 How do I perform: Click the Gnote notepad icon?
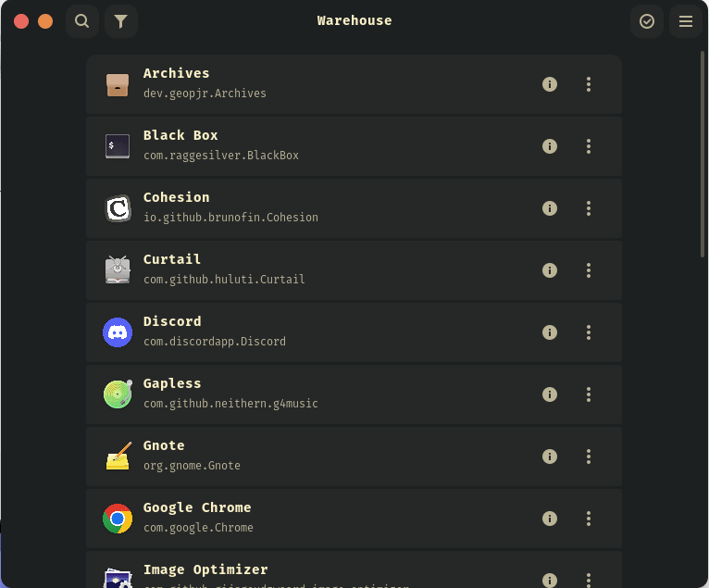point(118,456)
